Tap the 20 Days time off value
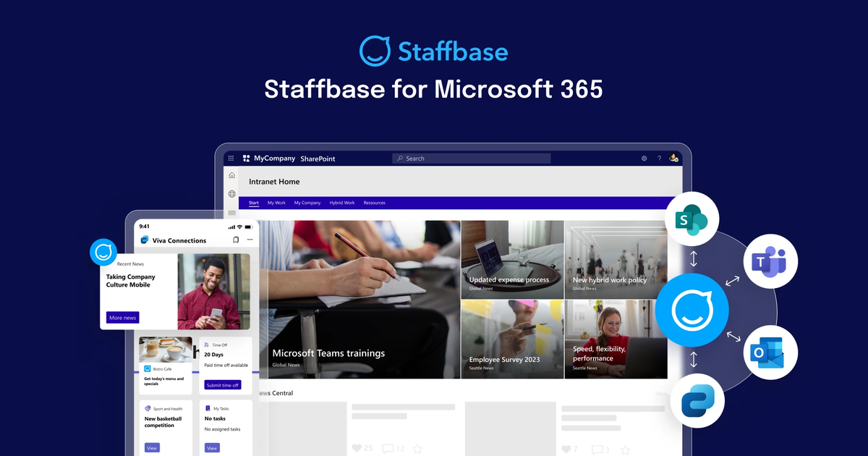868x456 pixels. coord(213,355)
